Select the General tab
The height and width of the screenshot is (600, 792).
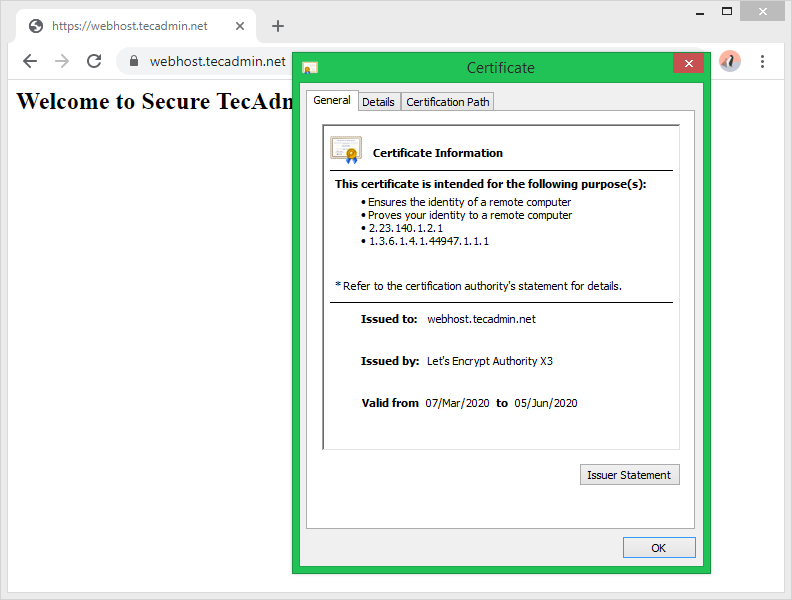[x=332, y=100]
